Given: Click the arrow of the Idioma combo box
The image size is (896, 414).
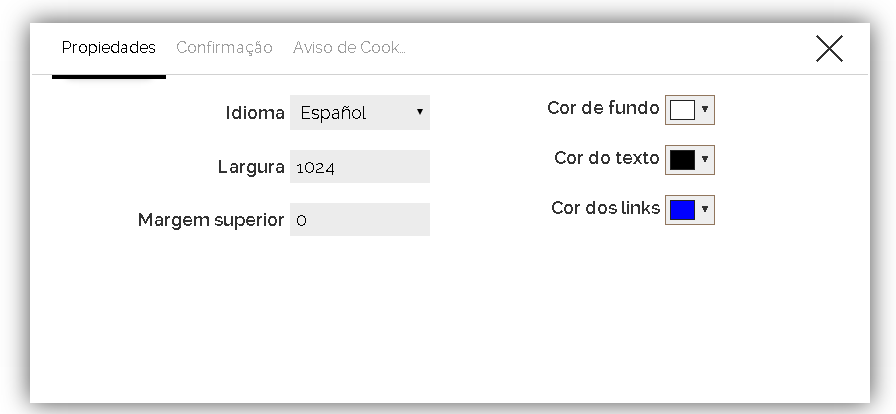Looking at the screenshot, I should pos(419,113).
